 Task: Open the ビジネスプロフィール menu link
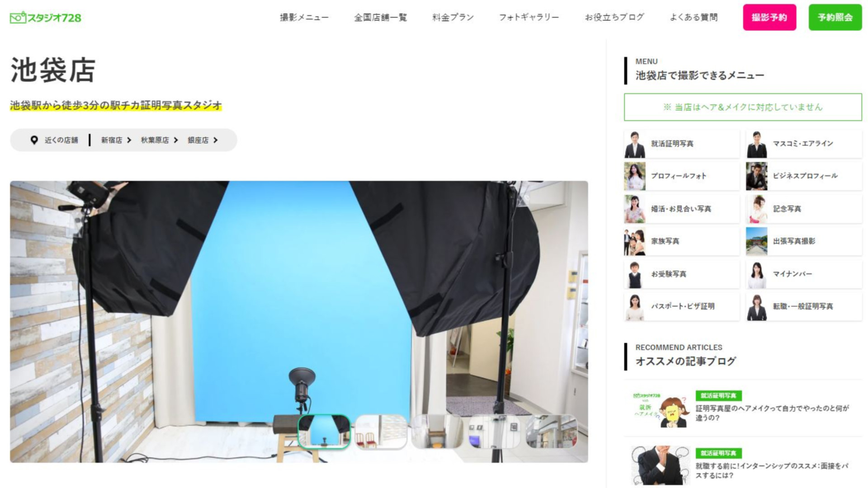click(806, 176)
